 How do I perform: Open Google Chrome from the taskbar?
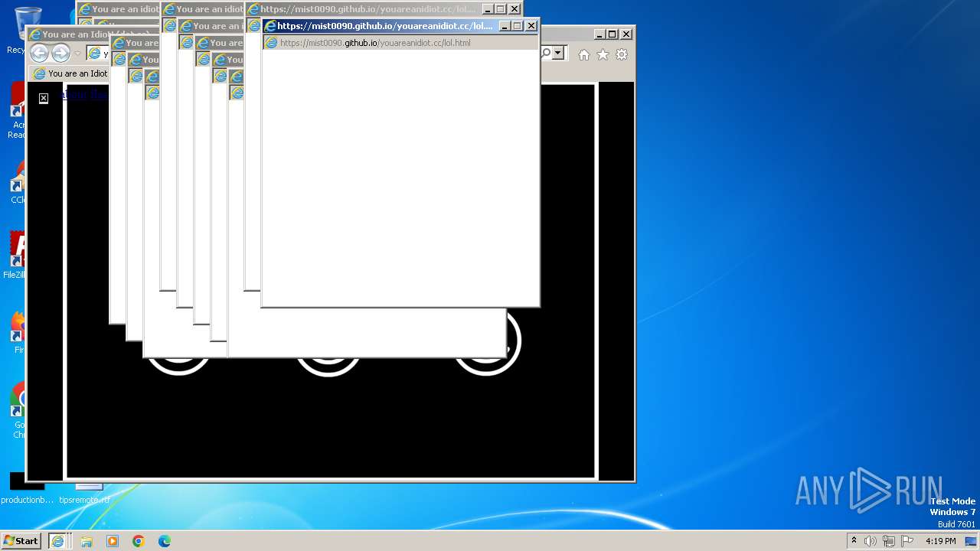click(139, 541)
